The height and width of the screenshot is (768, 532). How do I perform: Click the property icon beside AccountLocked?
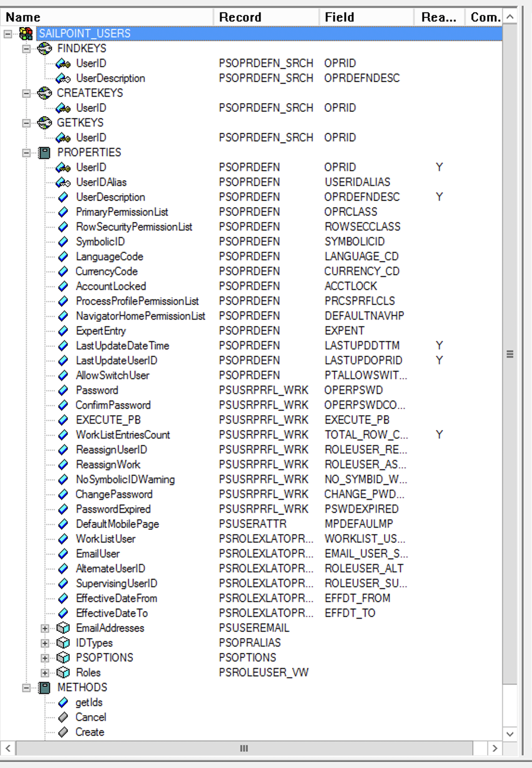click(x=63, y=286)
